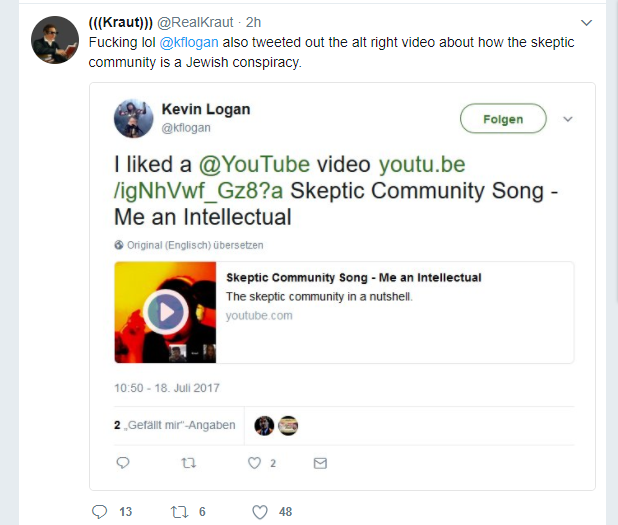Play the Skeptic Community Song video
This screenshot has height=525, width=618.
point(166,313)
